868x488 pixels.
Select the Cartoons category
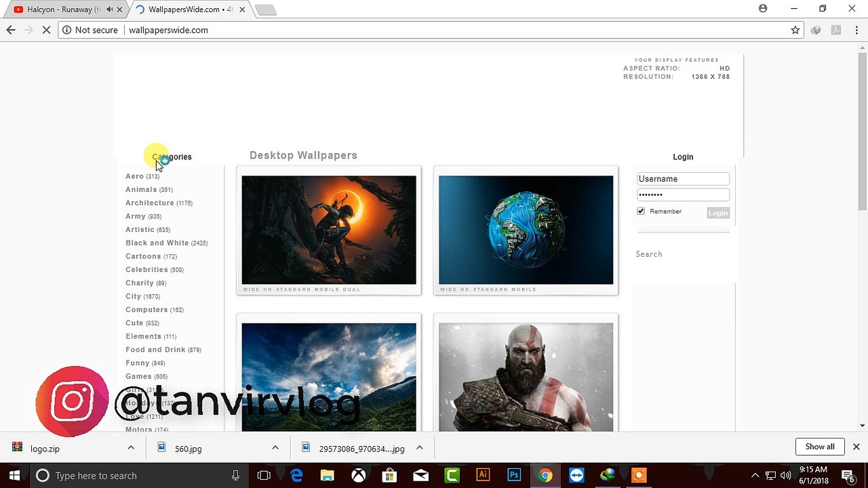(x=143, y=256)
